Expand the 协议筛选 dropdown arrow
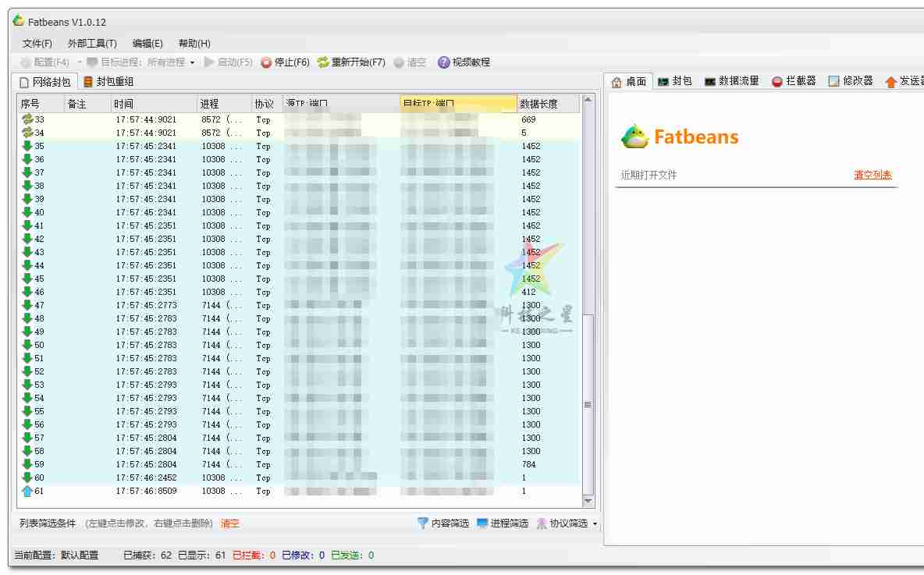Image resolution: width=924 pixels, height=575 pixels. point(595,524)
